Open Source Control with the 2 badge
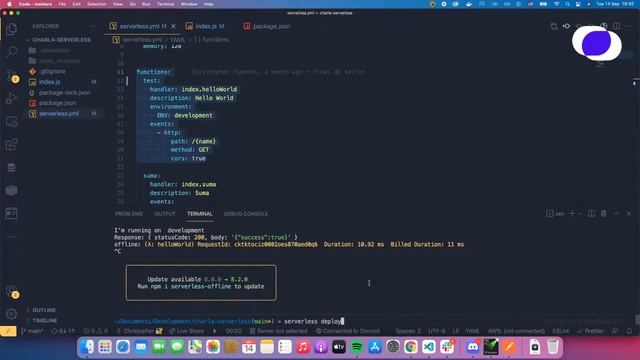The width and height of the screenshot is (640, 360). click(x=11, y=75)
